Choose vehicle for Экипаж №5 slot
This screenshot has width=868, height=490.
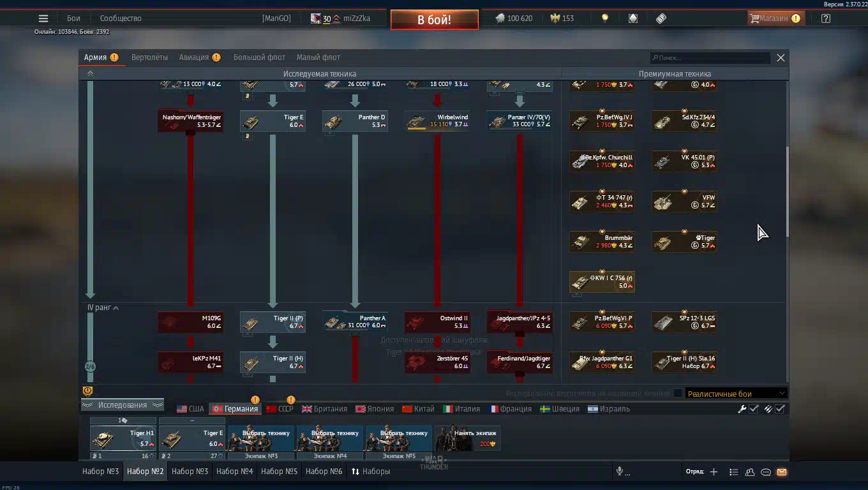(x=399, y=439)
